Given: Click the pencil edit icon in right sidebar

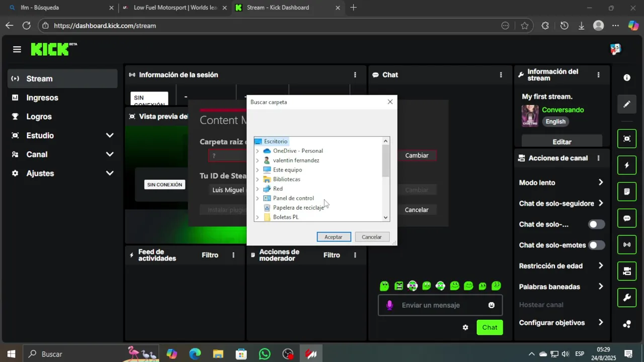Looking at the screenshot, I should click(627, 104).
